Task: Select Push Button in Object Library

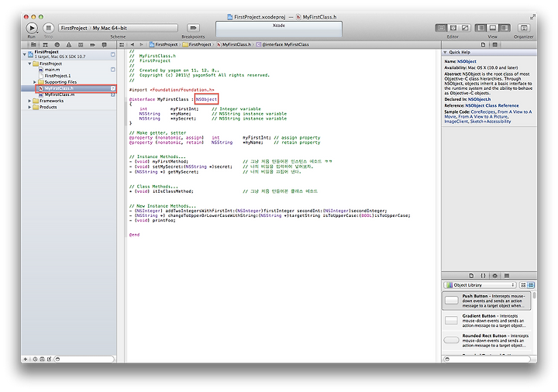Action: [487, 301]
